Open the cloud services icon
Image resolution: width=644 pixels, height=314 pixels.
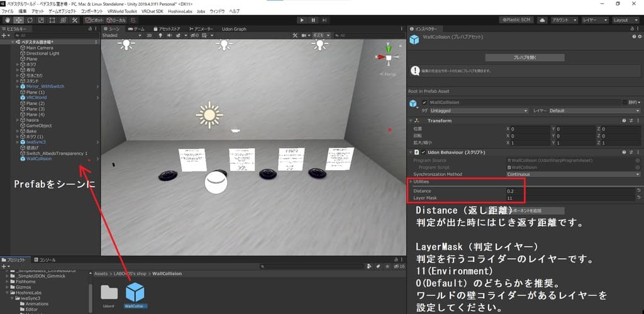point(543,19)
